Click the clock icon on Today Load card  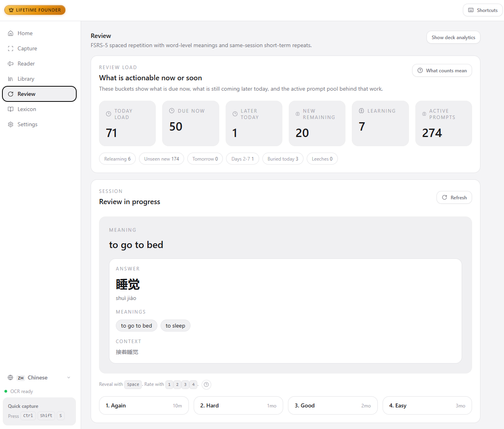(x=109, y=114)
